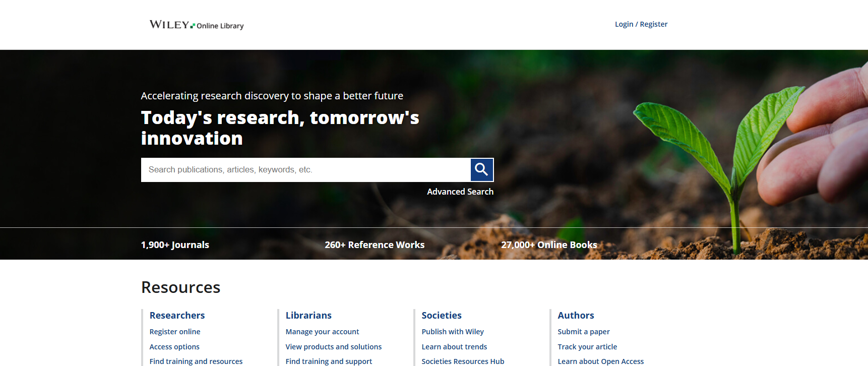This screenshot has height=366, width=868.
Task: Open the Researchers resources heading
Action: point(177,315)
